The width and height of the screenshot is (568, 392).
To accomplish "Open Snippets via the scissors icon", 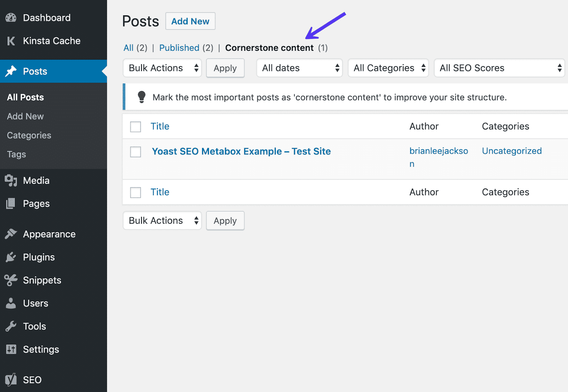I will 11,280.
